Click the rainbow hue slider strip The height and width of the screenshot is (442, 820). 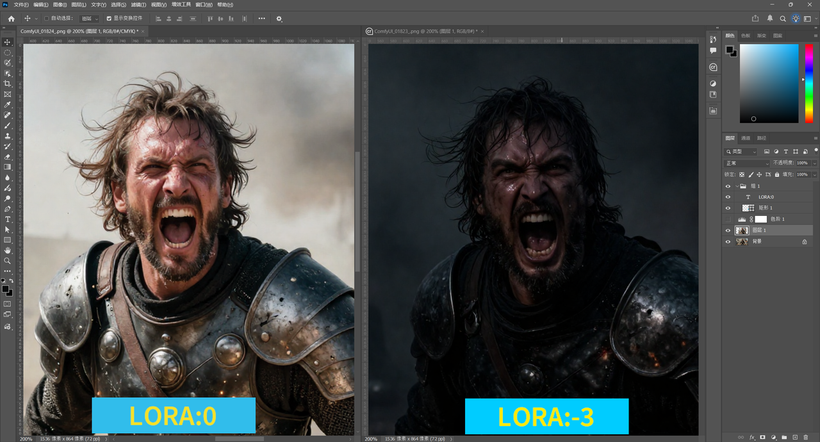tap(809, 84)
